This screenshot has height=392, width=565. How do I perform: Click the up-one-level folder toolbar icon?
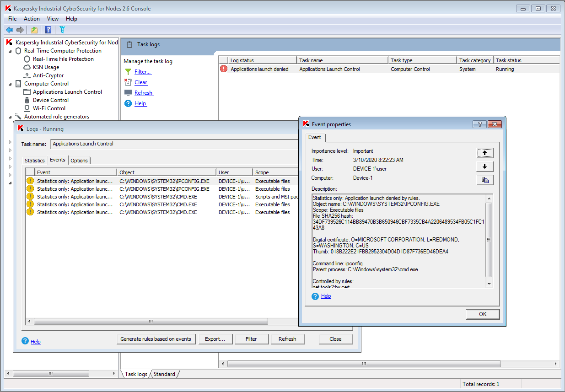click(x=34, y=30)
